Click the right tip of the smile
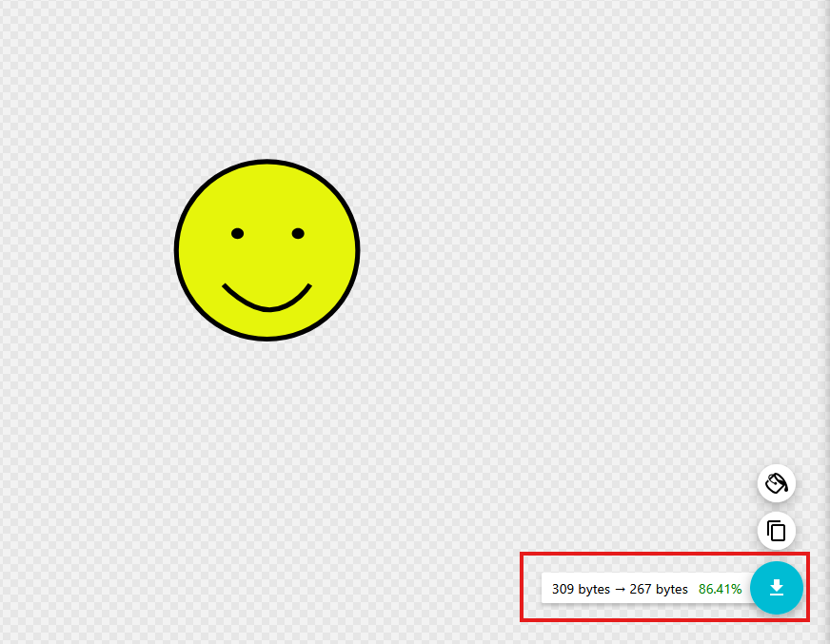Screen dimensions: 830x644 pyautogui.click(x=309, y=285)
